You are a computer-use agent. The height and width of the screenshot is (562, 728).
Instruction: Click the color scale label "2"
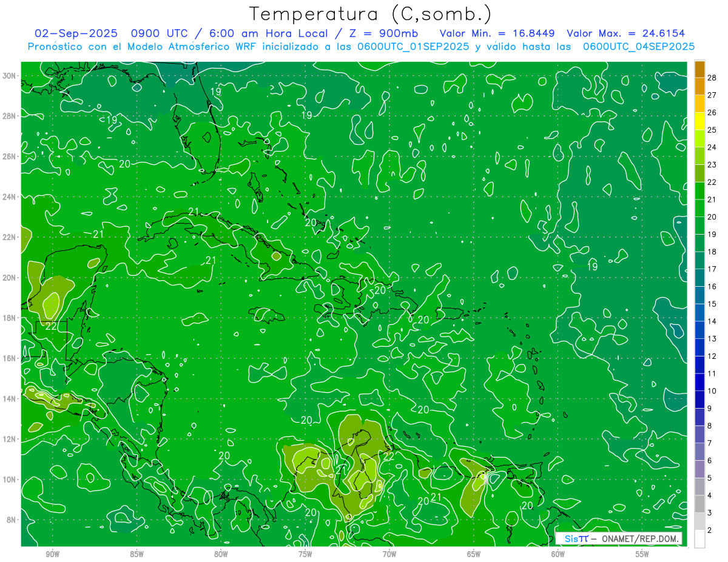pos(709,530)
